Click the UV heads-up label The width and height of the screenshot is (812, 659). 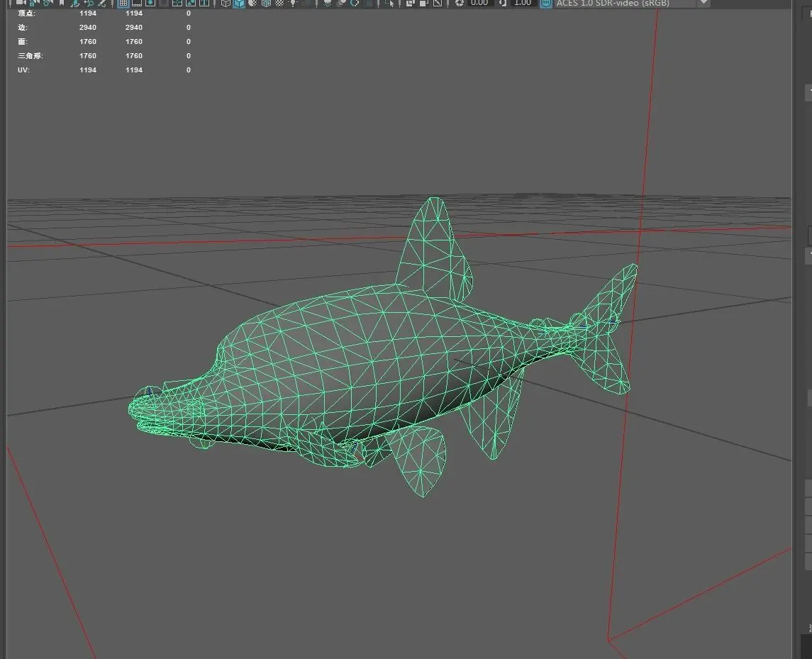tap(23, 70)
